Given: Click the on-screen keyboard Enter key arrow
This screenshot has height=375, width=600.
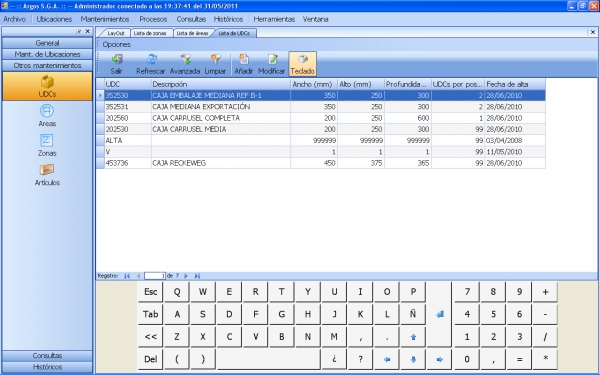Looking at the screenshot, I should pyautogui.click(x=440, y=314).
